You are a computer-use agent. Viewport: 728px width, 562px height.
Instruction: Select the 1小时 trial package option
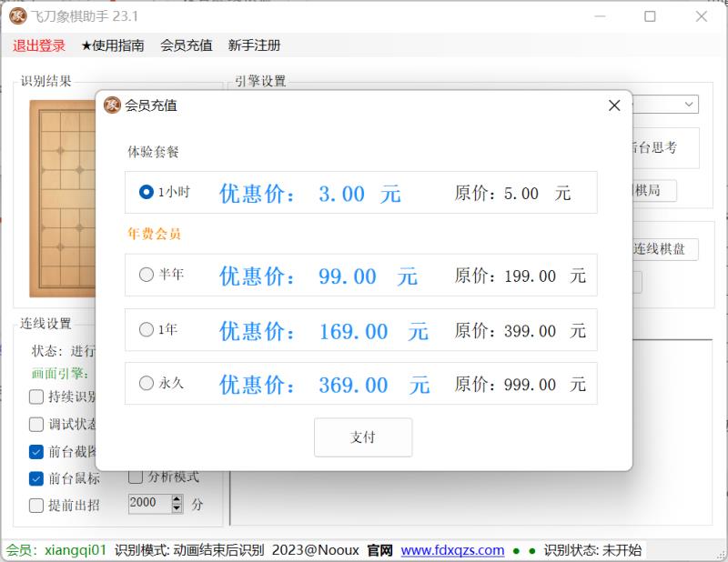[147, 193]
